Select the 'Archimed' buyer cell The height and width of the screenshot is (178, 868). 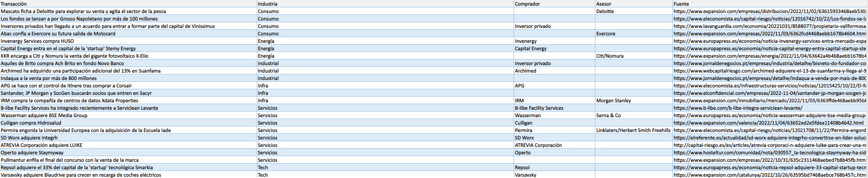click(x=555, y=71)
